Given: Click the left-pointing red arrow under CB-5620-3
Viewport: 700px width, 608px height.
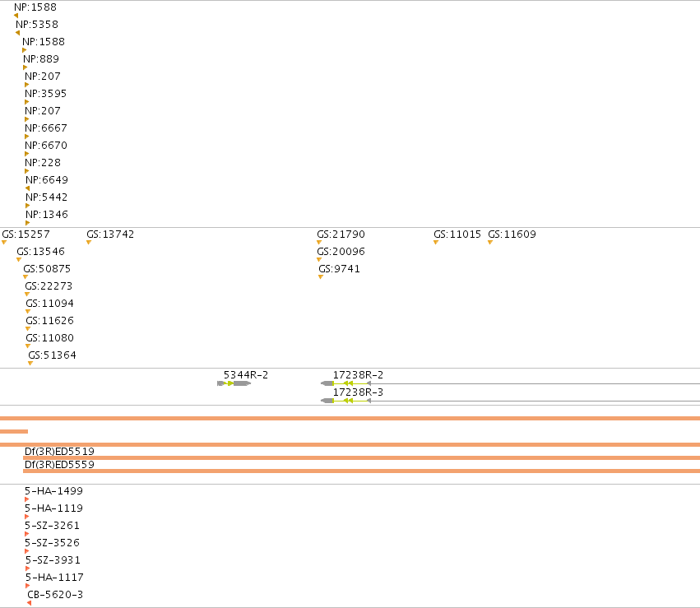Looking at the screenshot, I should coord(29,603).
